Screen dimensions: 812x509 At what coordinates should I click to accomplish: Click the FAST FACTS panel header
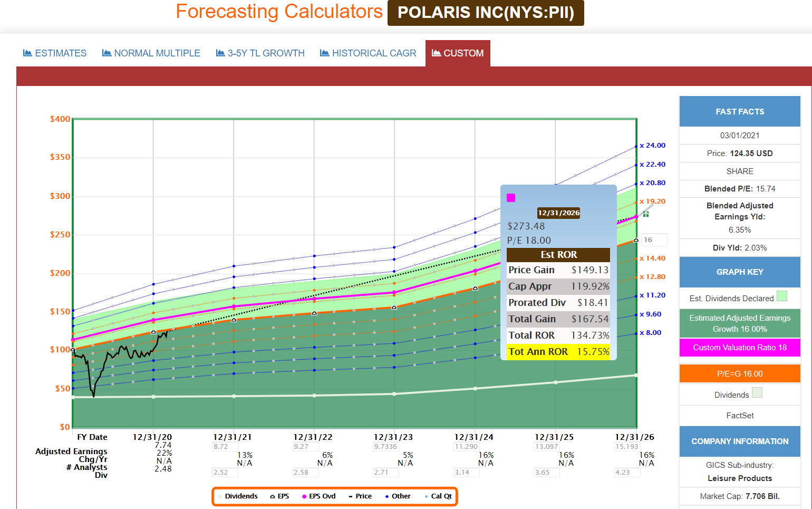740,111
